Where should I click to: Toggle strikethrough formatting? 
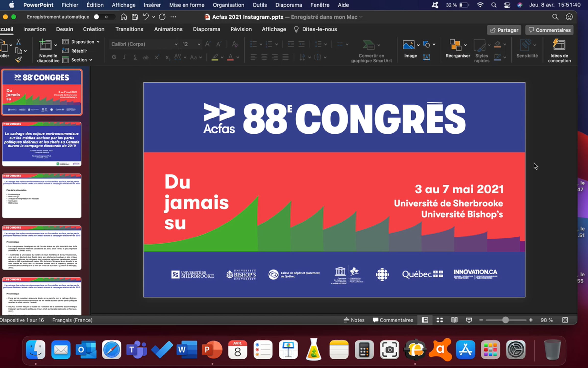click(x=146, y=57)
